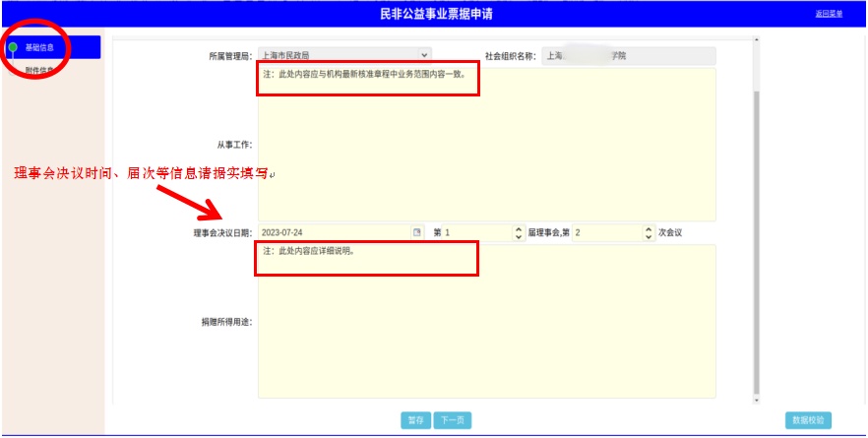Screen dimensions: 868x438
Task: Open the 附件信息 section in sidebar
Action: pyautogui.click(x=39, y=70)
